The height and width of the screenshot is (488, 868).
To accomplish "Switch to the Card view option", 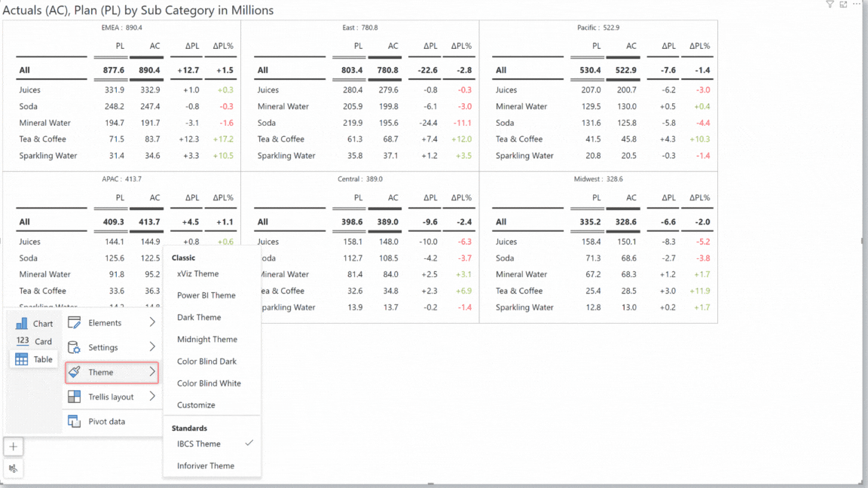I will click(34, 341).
